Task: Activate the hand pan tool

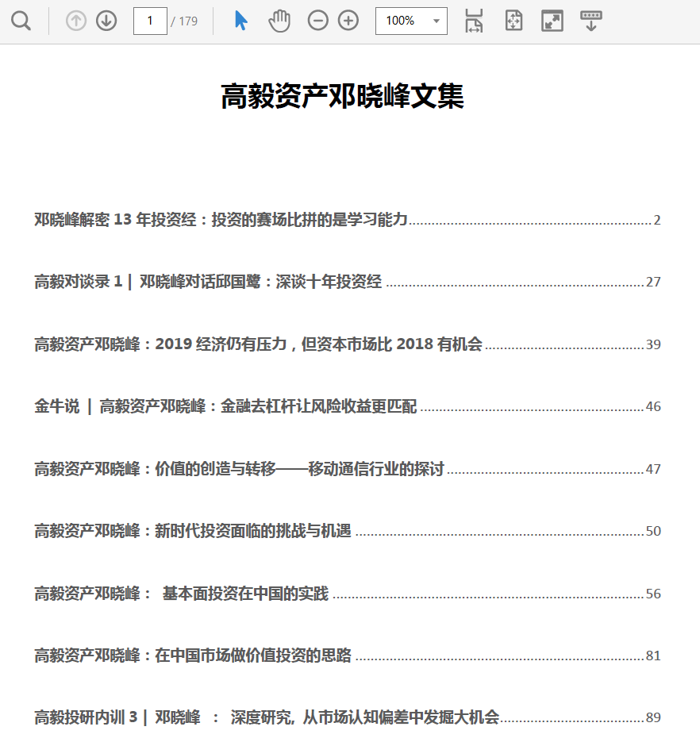Action: 279,21
